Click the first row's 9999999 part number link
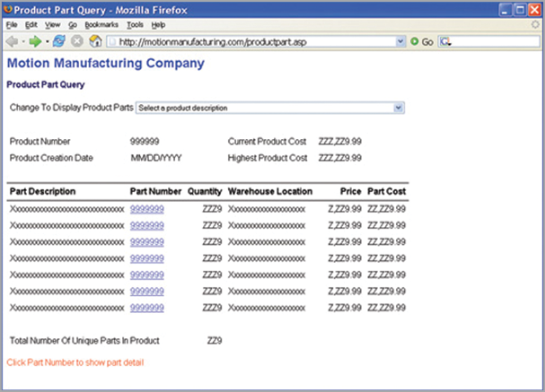Screen dimensions: 545x392 click(x=147, y=209)
